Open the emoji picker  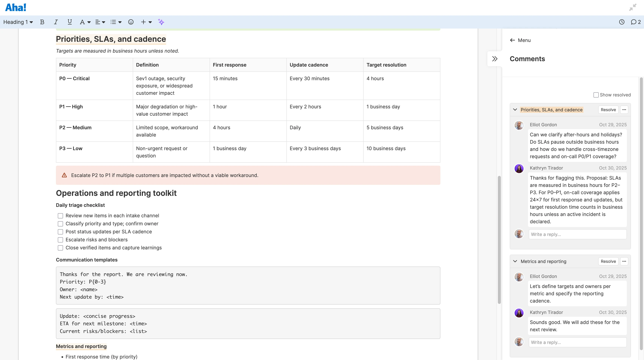point(131,22)
